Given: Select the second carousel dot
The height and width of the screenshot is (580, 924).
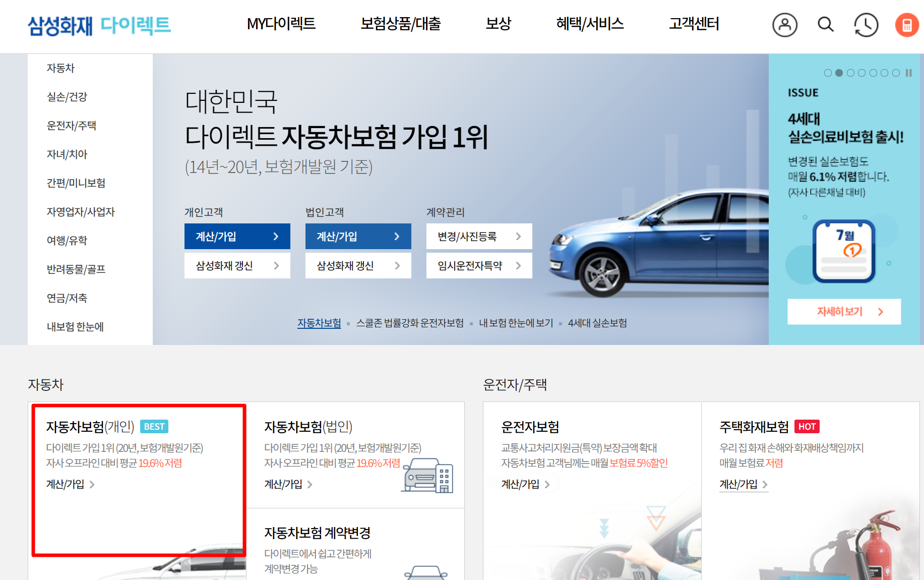Looking at the screenshot, I should point(839,73).
